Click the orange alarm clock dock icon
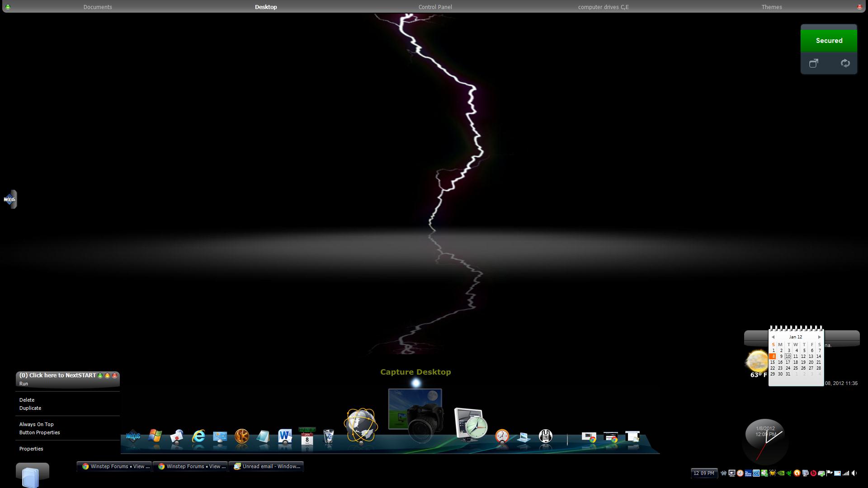Screen dimensions: 868x488 502,436
